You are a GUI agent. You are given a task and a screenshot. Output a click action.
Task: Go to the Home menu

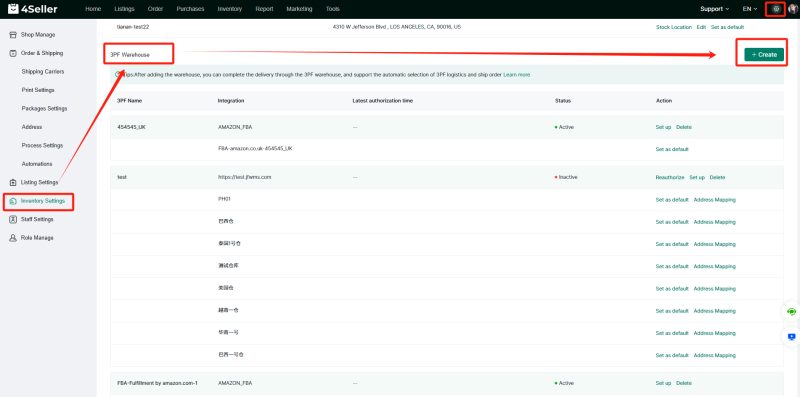pyautogui.click(x=93, y=9)
